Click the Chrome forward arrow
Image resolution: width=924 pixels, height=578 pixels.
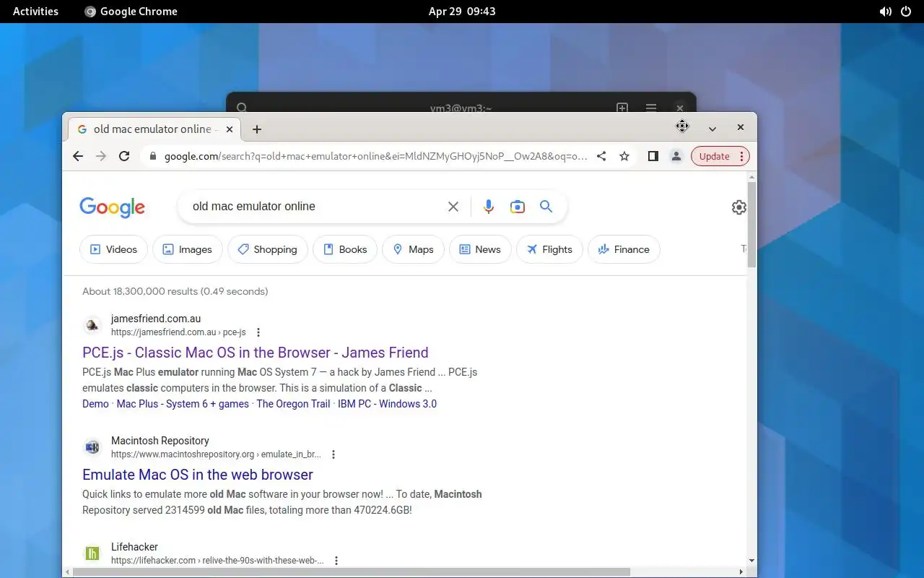(101, 156)
